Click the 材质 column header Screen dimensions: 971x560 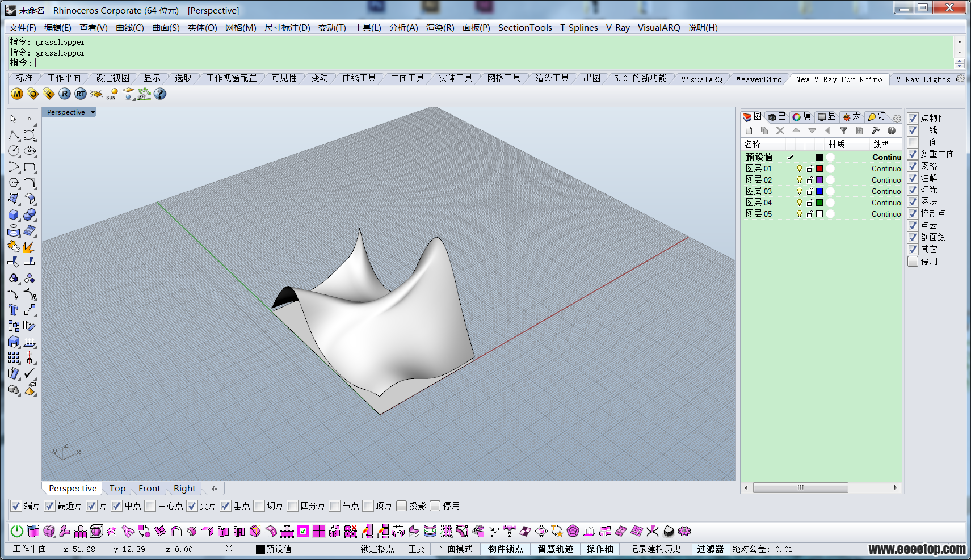(836, 144)
